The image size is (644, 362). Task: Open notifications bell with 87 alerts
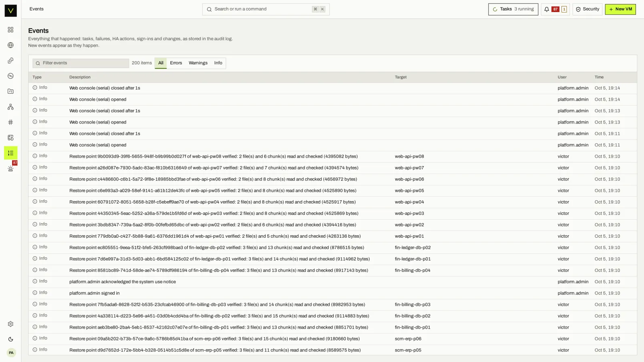(555, 9)
